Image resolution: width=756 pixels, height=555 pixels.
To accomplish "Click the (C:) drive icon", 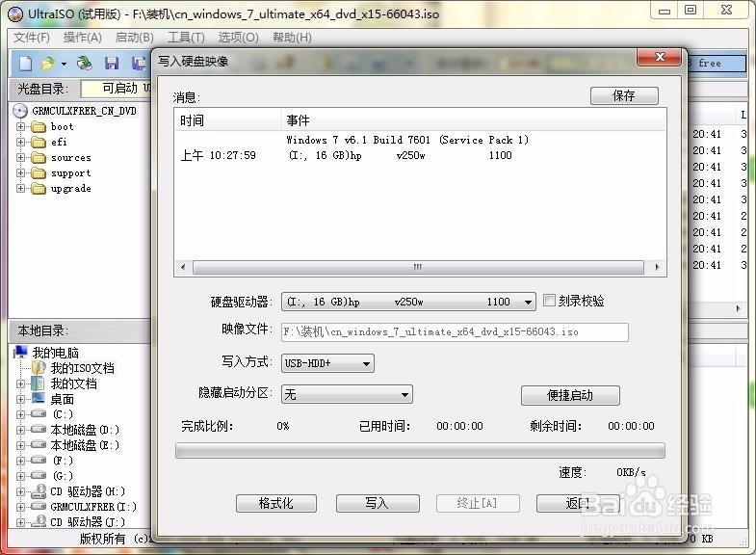I will click(39, 413).
